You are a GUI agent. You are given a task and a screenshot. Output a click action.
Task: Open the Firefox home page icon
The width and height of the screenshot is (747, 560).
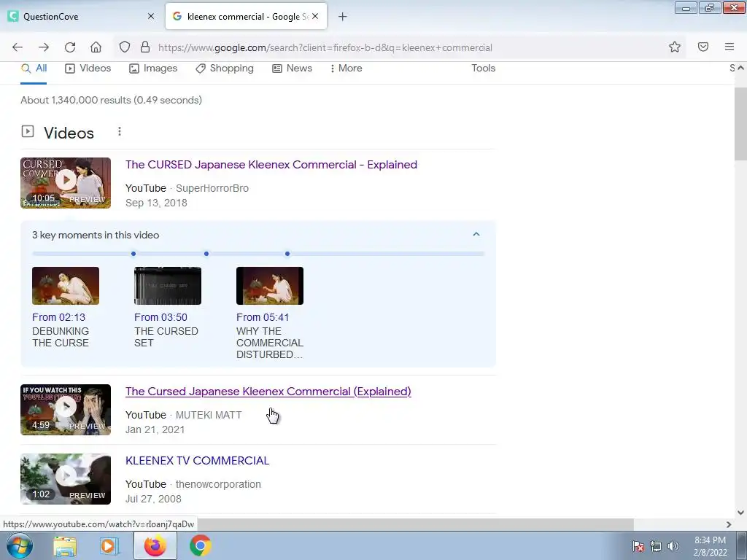coord(96,47)
